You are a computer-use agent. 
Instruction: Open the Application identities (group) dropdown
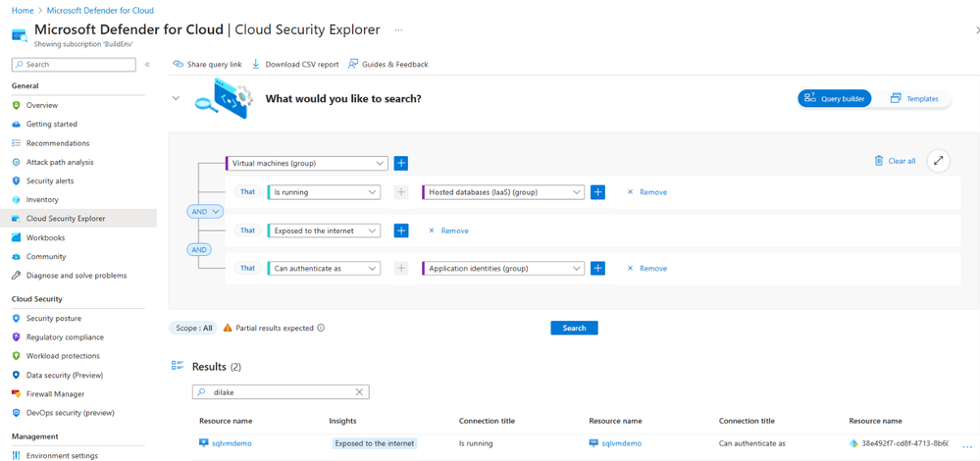tap(503, 268)
